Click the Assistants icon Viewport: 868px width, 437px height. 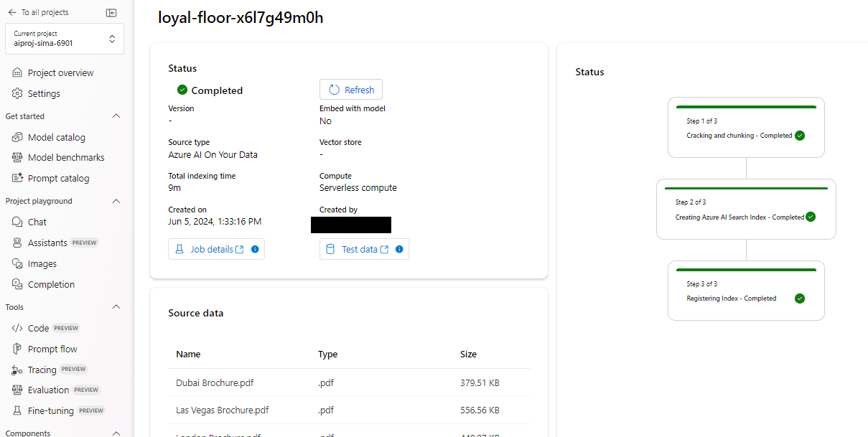pyautogui.click(x=17, y=243)
